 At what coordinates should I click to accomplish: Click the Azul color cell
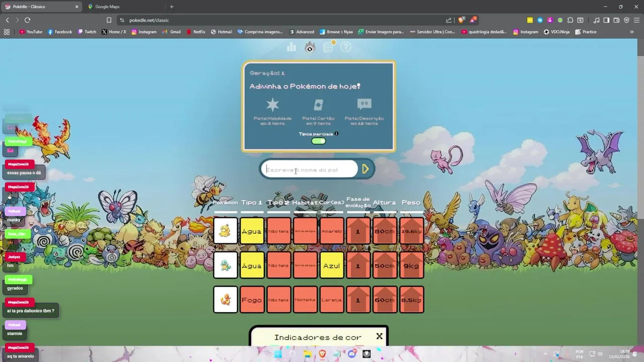332,265
